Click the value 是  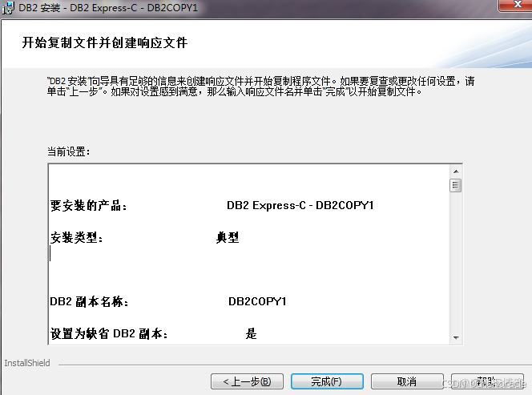251,333
